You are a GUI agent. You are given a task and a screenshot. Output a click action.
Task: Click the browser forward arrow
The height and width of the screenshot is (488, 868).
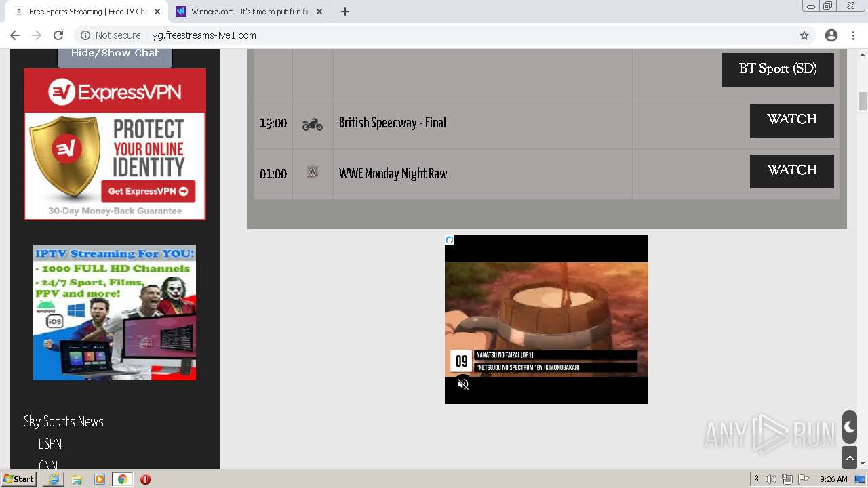(37, 35)
